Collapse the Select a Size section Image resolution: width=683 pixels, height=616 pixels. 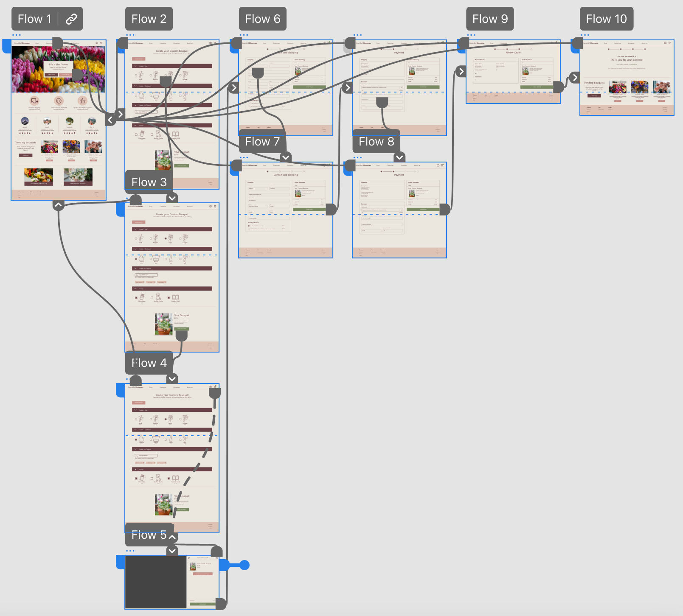(135, 229)
